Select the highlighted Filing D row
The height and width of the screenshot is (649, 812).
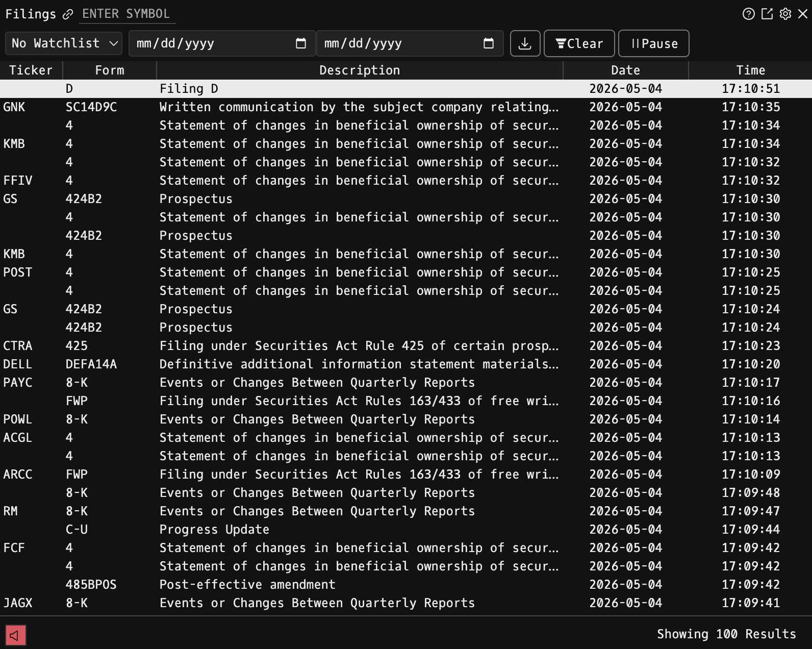(x=406, y=89)
